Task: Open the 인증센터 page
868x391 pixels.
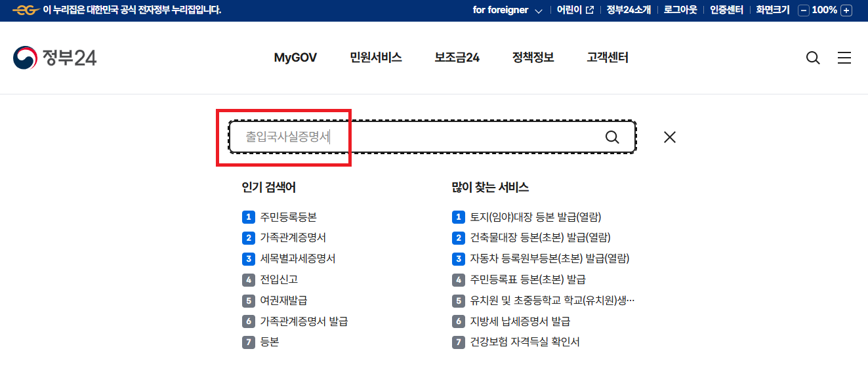Action: coord(726,10)
